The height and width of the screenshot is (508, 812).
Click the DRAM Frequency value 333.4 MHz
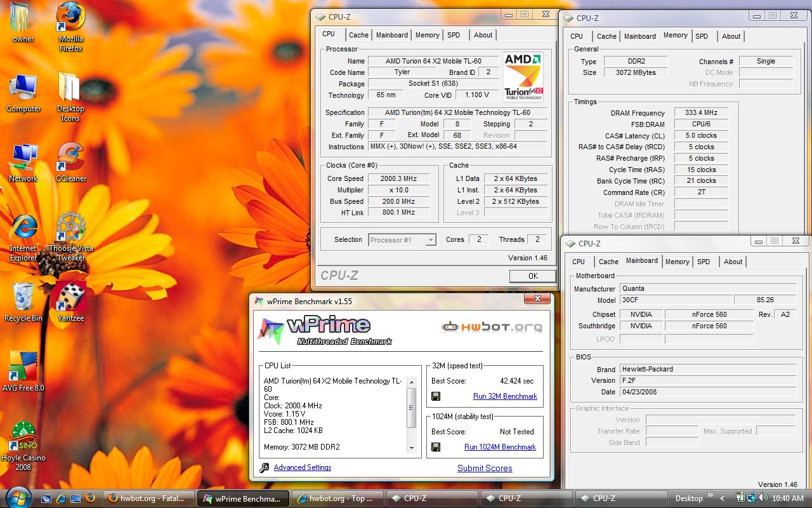701,113
